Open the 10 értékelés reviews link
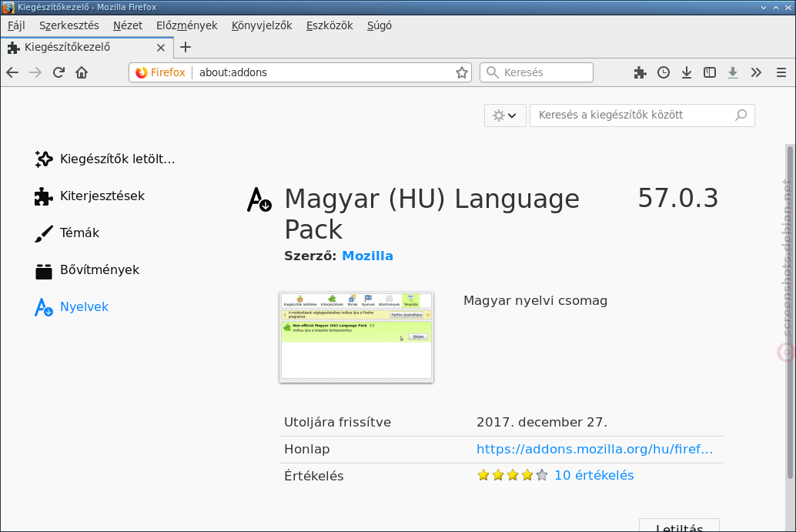Viewport: 796px width, 532px height. (x=594, y=475)
